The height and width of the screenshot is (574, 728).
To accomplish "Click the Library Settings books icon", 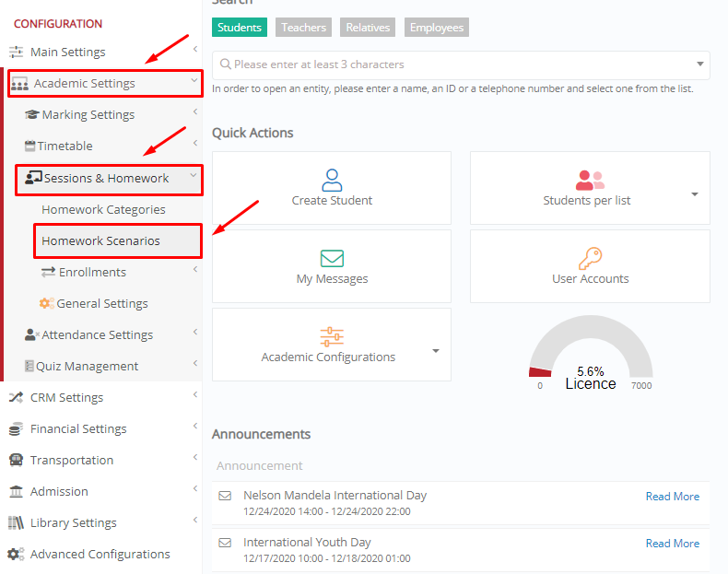I will (16, 523).
